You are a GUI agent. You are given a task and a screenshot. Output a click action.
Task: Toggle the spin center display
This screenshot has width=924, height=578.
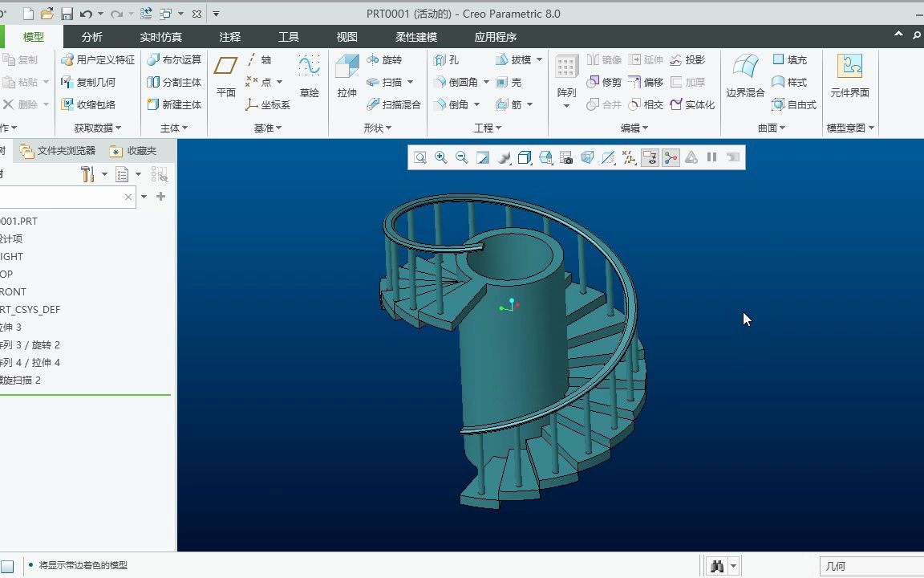(671, 158)
